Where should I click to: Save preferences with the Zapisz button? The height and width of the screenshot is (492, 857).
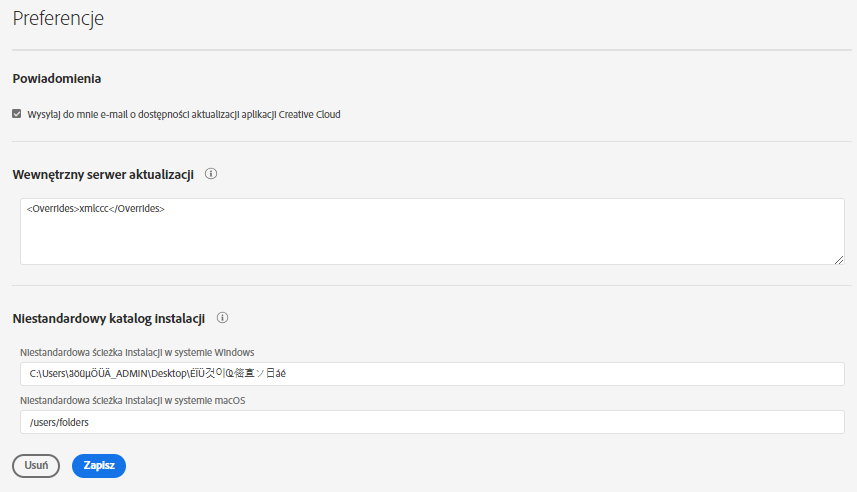pos(99,466)
